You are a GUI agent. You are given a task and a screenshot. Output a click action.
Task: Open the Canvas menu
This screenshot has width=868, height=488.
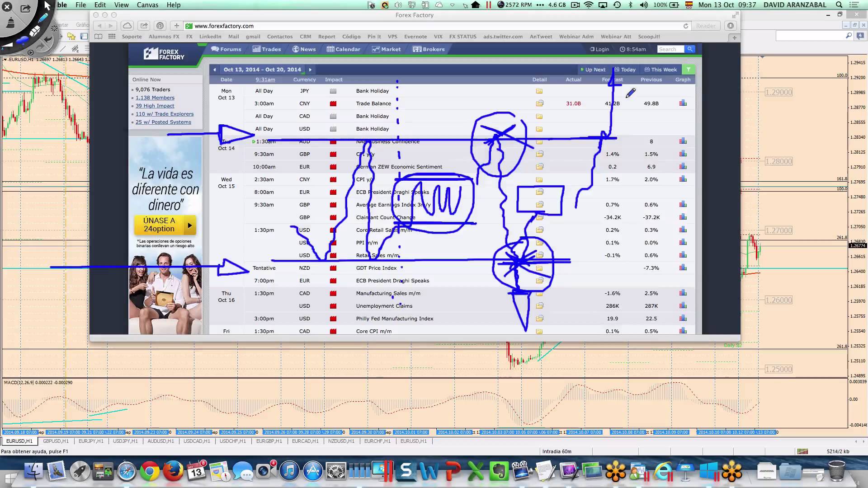(147, 5)
